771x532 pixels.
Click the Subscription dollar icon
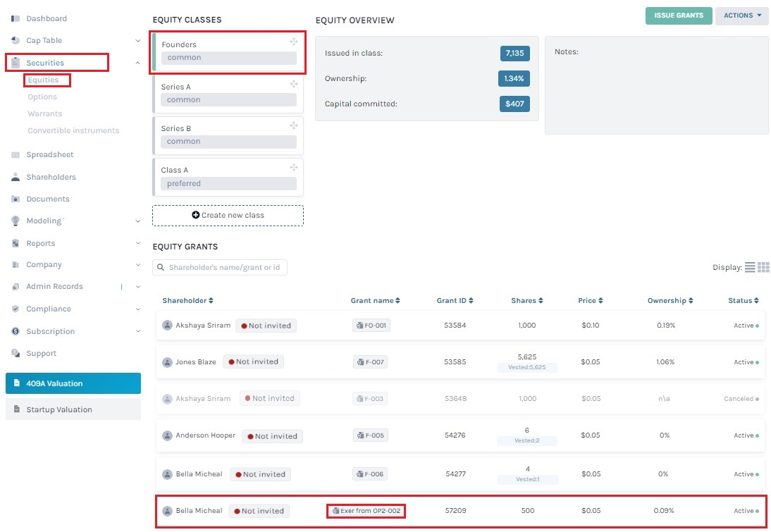[x=16, y=331]
